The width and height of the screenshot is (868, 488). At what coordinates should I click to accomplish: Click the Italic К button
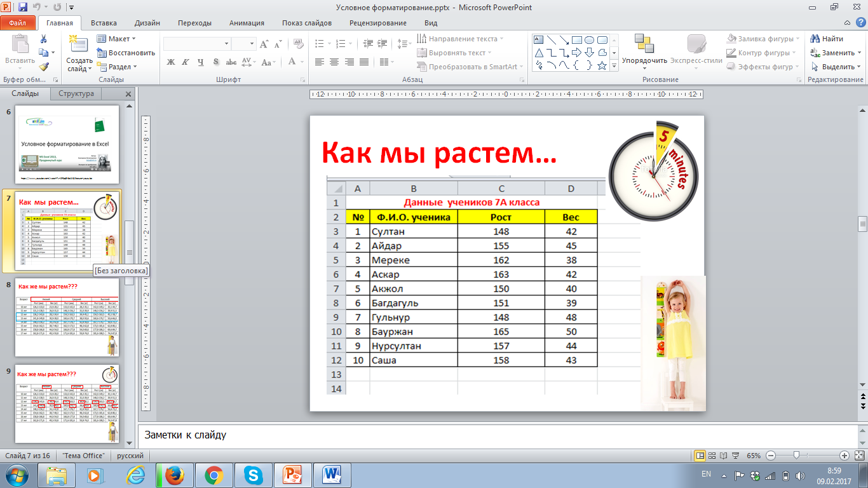tap(186, 62)
